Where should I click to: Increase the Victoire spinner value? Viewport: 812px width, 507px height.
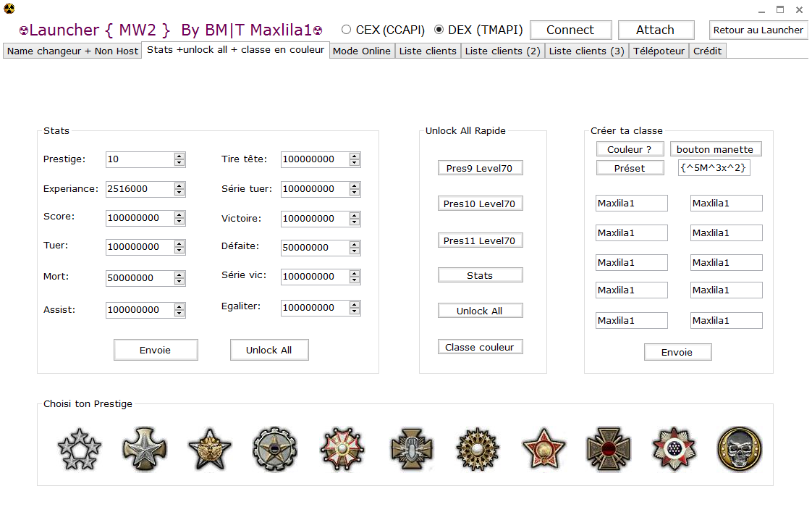(354, 215)
